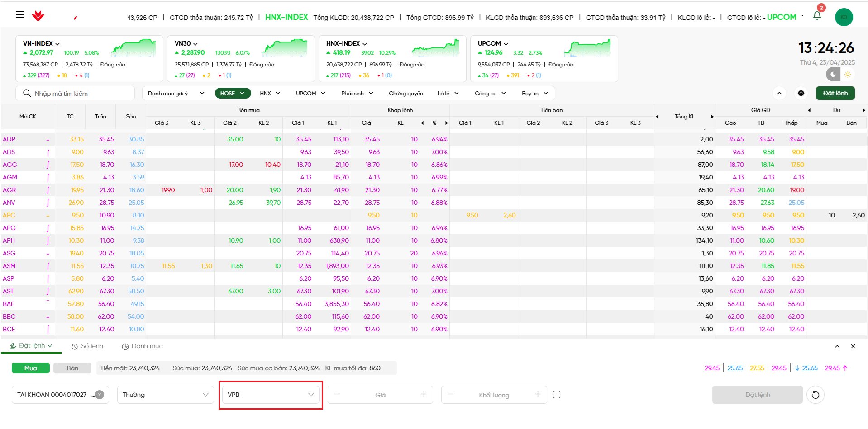
Task: Click the AGR stock symbol
Action: pyautogui.click(x=10, y=190)
